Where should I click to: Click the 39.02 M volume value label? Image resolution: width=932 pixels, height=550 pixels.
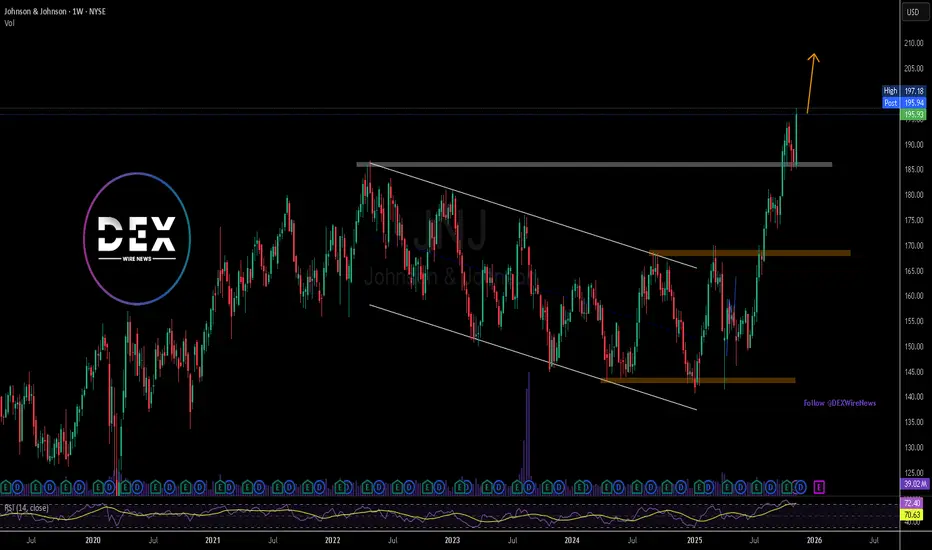914,484
